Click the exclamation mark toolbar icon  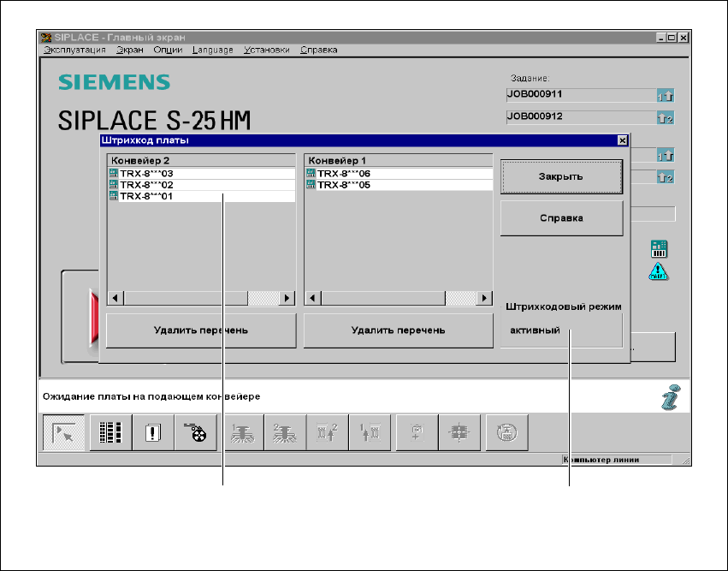click(154, 433)
